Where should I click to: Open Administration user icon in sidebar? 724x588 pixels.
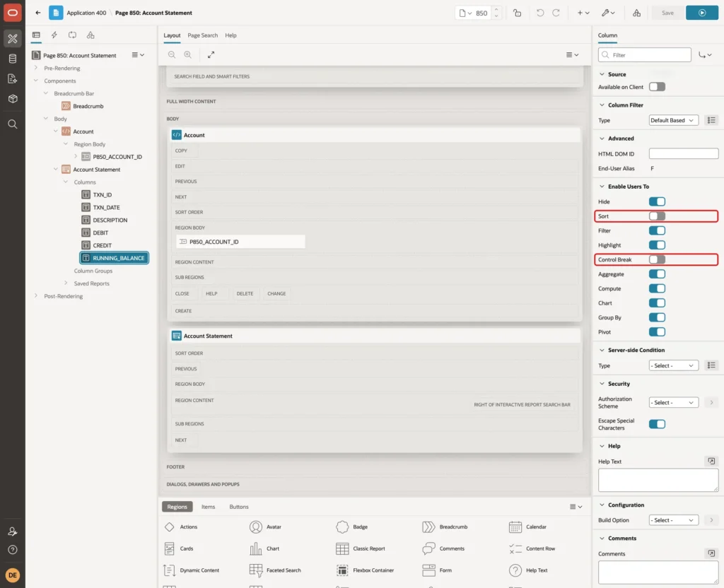tap(13, 531)
